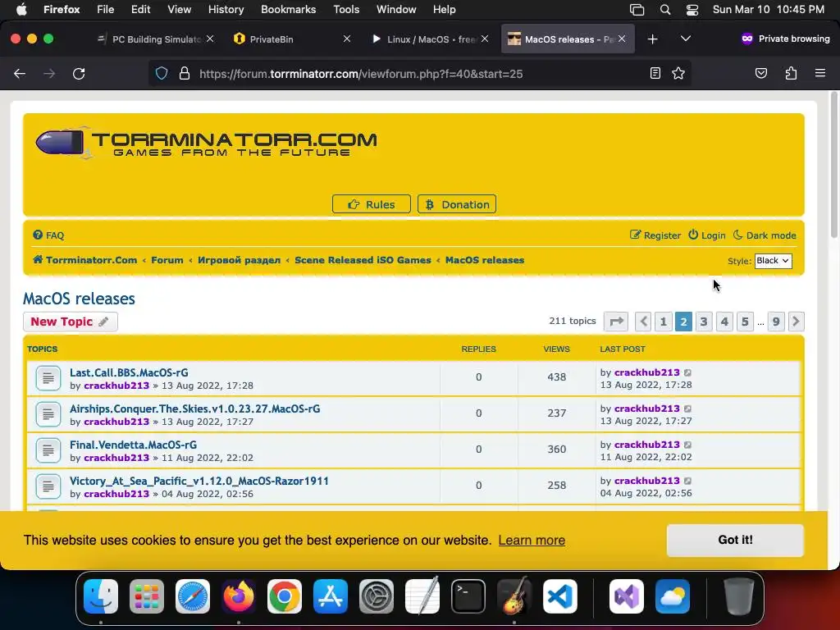
Task: Open Control Center in menu bar
Action: 692,10
